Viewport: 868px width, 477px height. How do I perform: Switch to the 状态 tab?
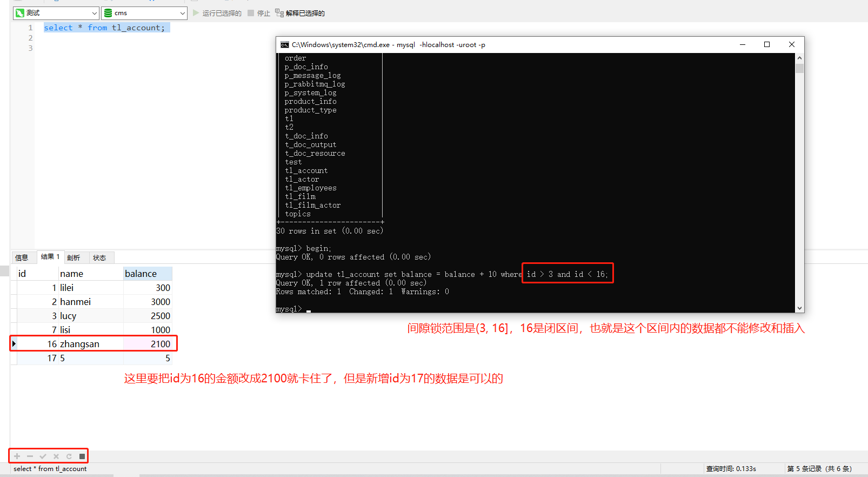point(99,257)
